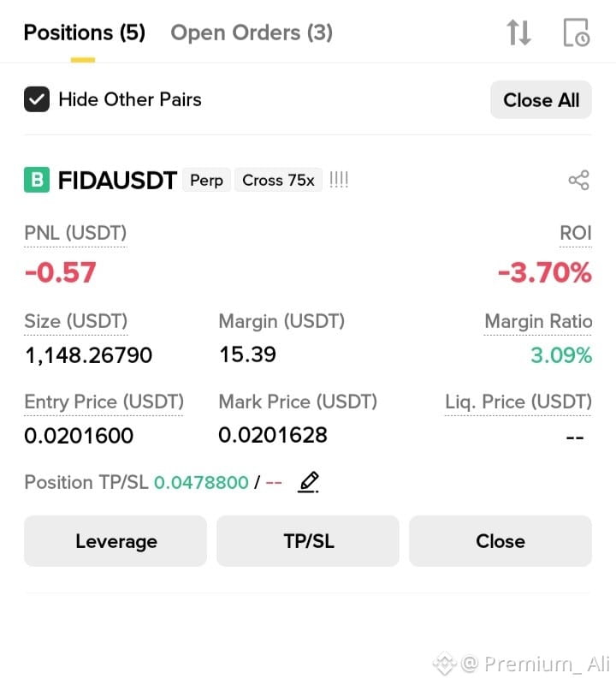The image size is (616, 685).
Task: Tap the ROI label for details
Action: [576, 233]
